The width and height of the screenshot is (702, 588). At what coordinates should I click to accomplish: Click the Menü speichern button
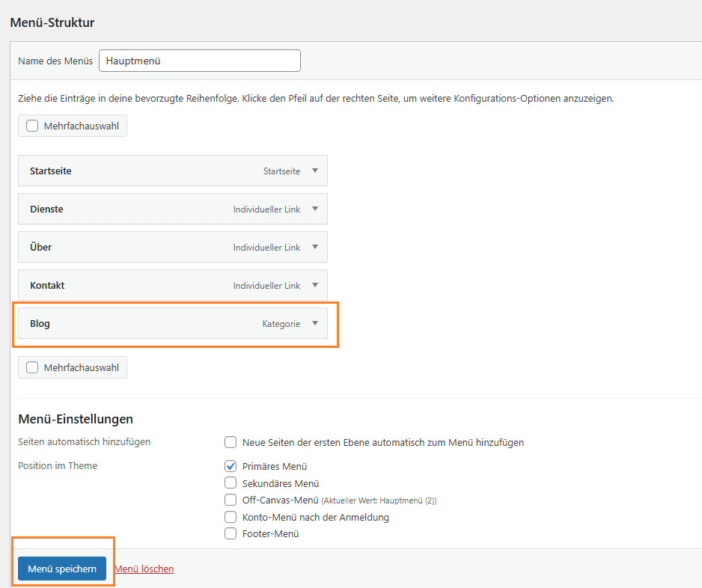click(61, 569)
